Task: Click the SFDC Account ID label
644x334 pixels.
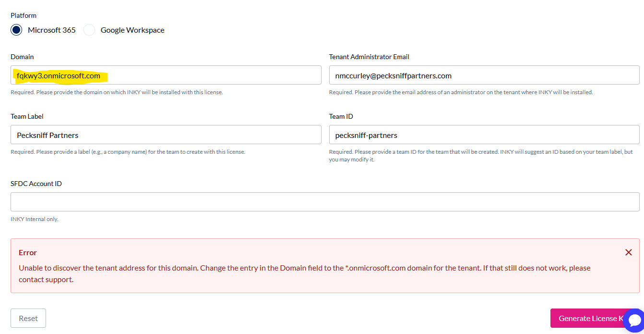Action: click(x=36, y=184)
